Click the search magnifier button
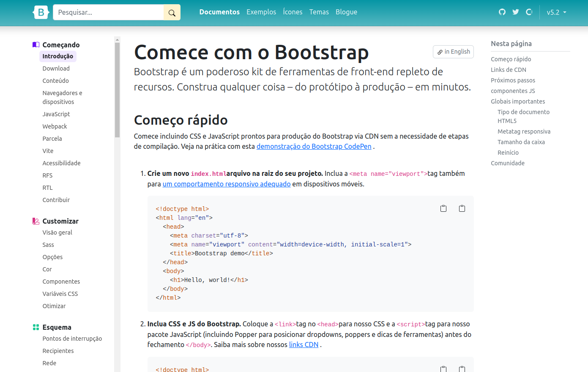Viewport: 588px width, 372px height. point(172,13)
